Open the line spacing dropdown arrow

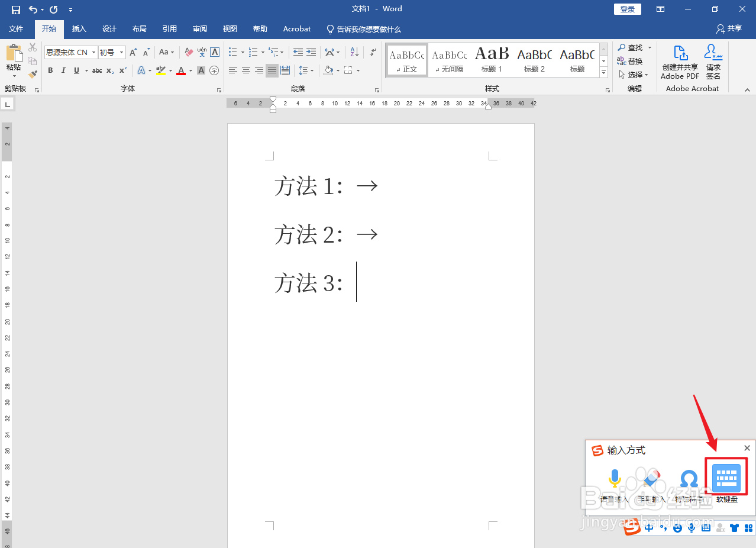click(x=313, y=70)
